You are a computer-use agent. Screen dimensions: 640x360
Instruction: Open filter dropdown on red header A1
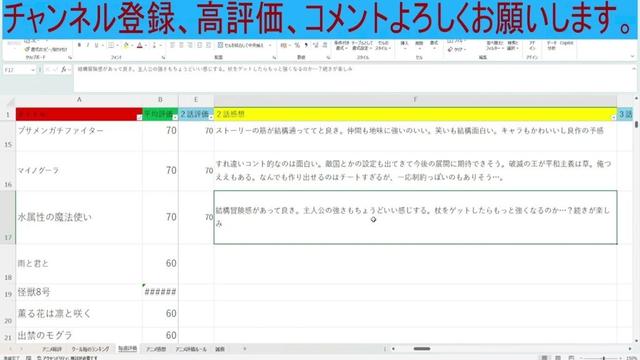click(x=139, y=118)
